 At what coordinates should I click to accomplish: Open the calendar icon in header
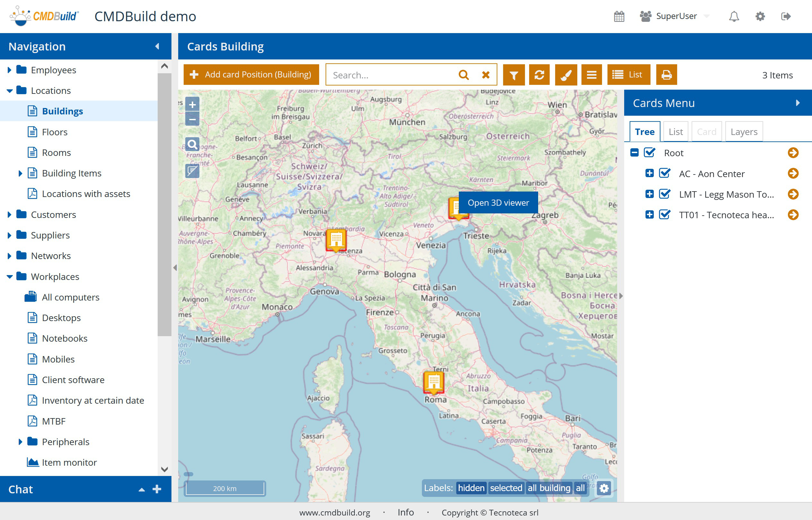tap(619, 16)
